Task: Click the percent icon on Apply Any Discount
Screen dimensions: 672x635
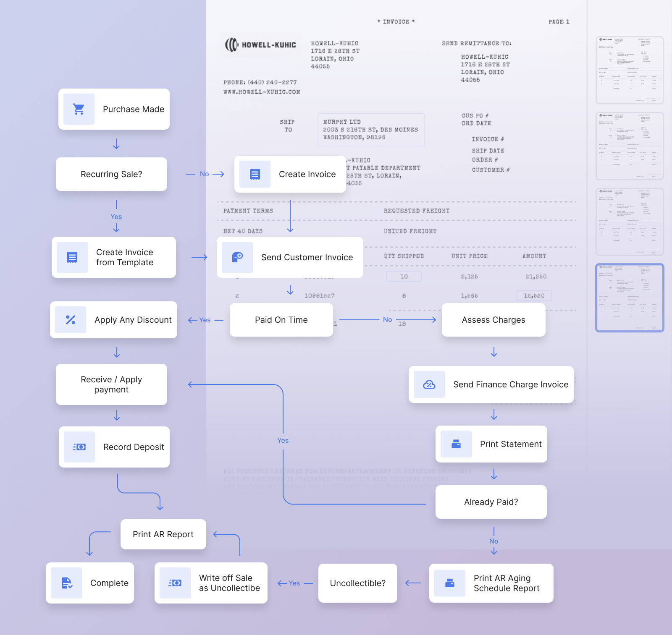Action: pyautogui.click(x=71, y=320)
